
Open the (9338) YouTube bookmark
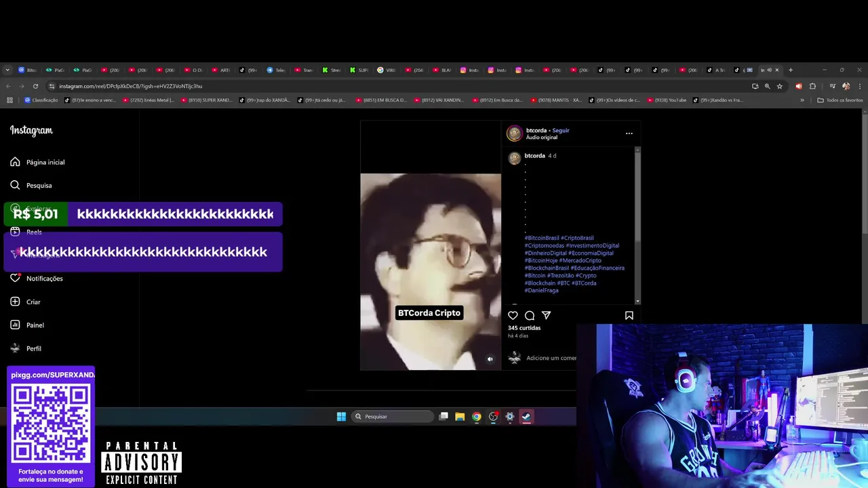[667, 100]
